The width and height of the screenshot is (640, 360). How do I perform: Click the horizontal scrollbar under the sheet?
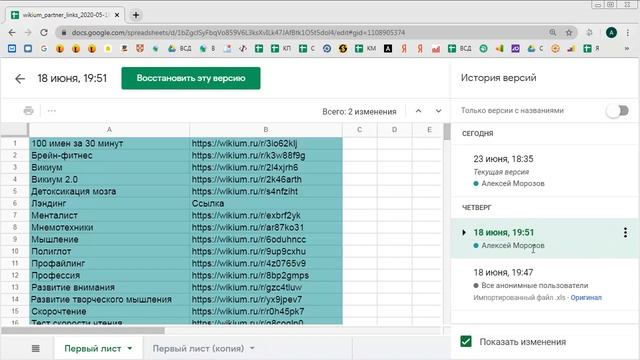click(83, 330)
